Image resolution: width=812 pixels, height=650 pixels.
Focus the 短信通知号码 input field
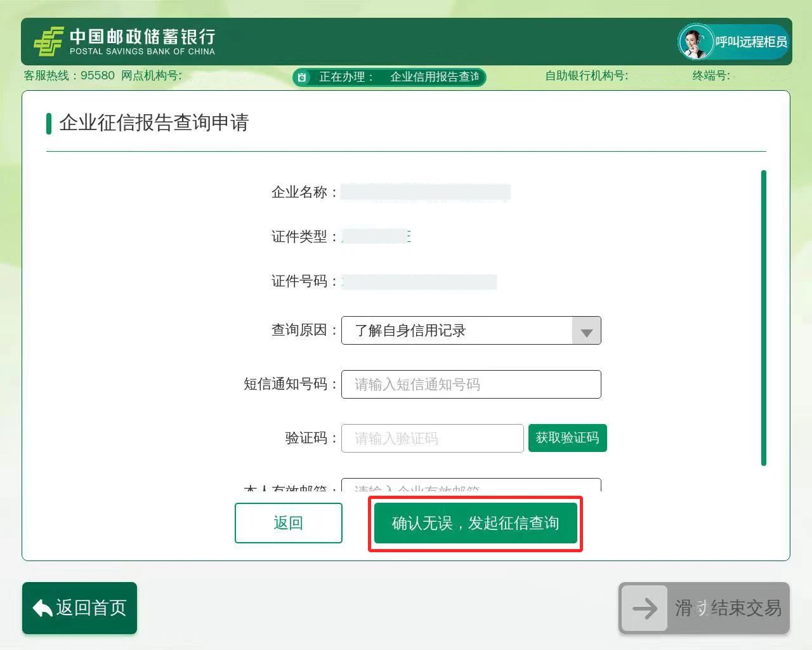click(x=471, y=385)
